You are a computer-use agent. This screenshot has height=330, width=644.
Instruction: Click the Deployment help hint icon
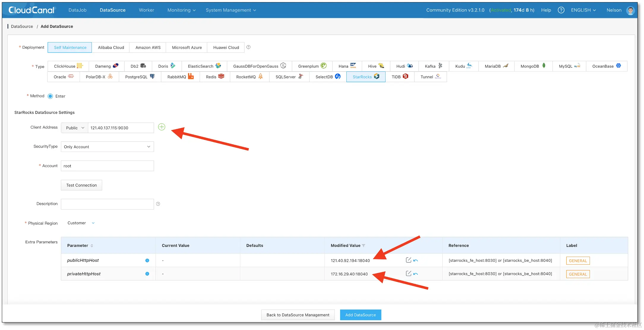[249, 47]
